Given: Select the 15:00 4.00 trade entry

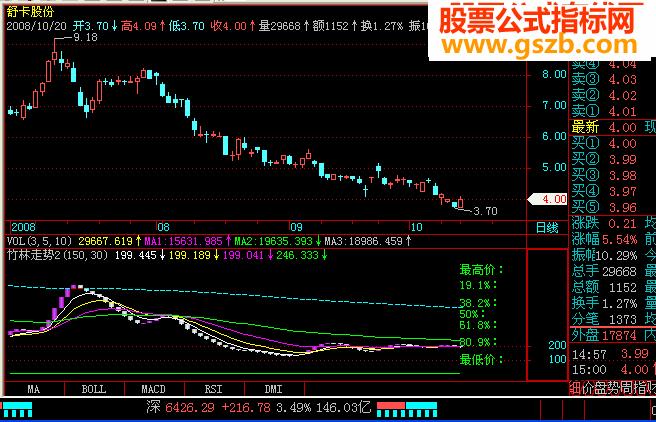Looking at the screenshot, I should point(612,370).
